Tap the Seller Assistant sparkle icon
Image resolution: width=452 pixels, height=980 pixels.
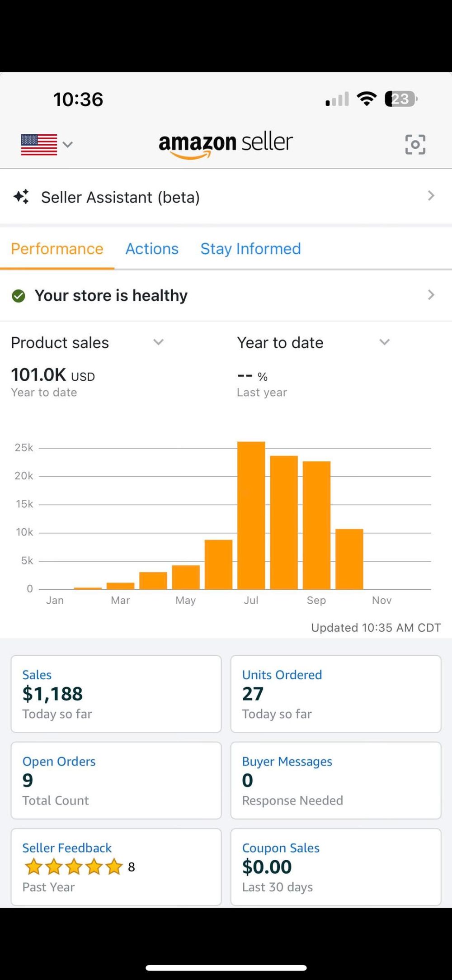click(21, 197)
